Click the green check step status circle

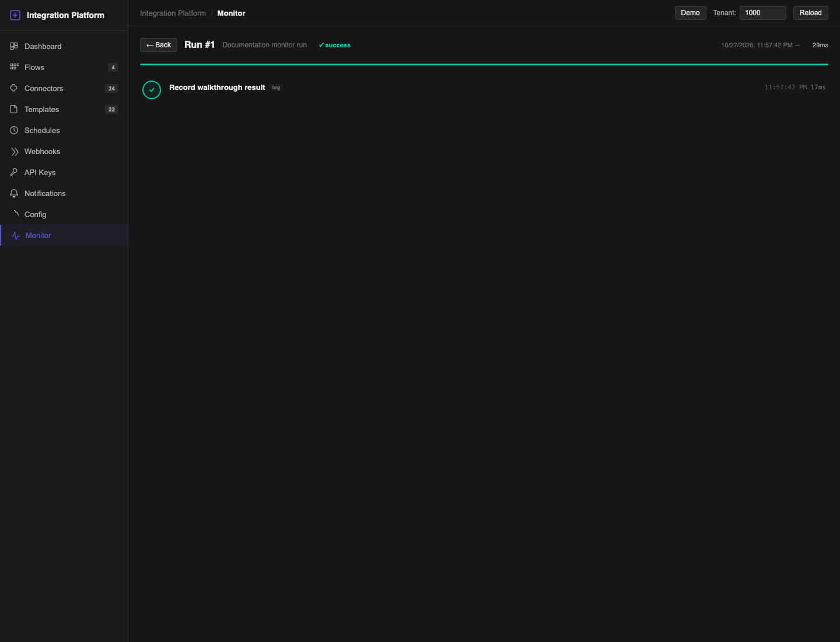point(152,90)
